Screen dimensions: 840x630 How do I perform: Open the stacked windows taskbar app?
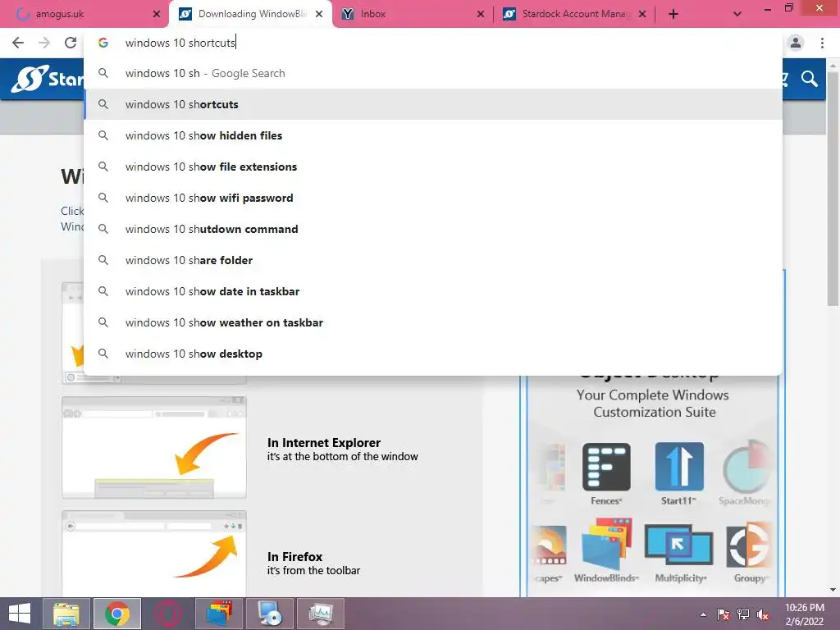218,614
